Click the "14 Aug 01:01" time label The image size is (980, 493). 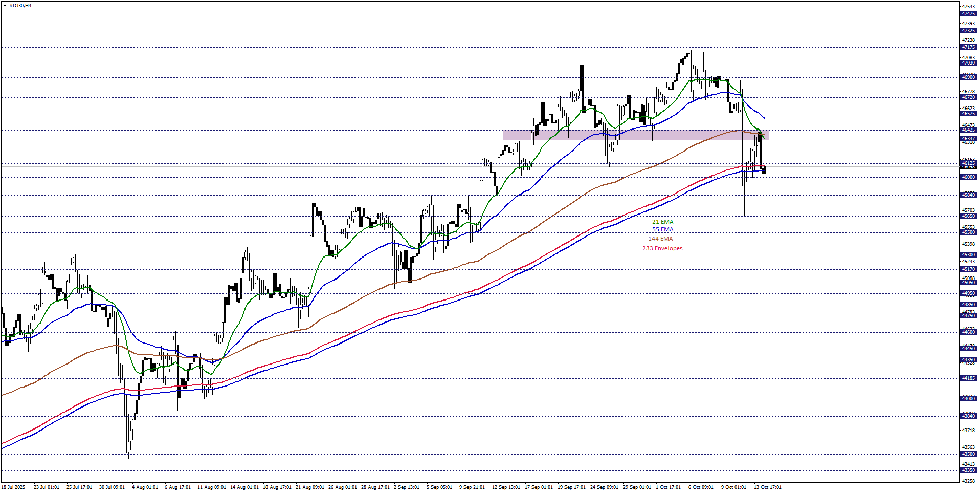(x=243, y=487)
